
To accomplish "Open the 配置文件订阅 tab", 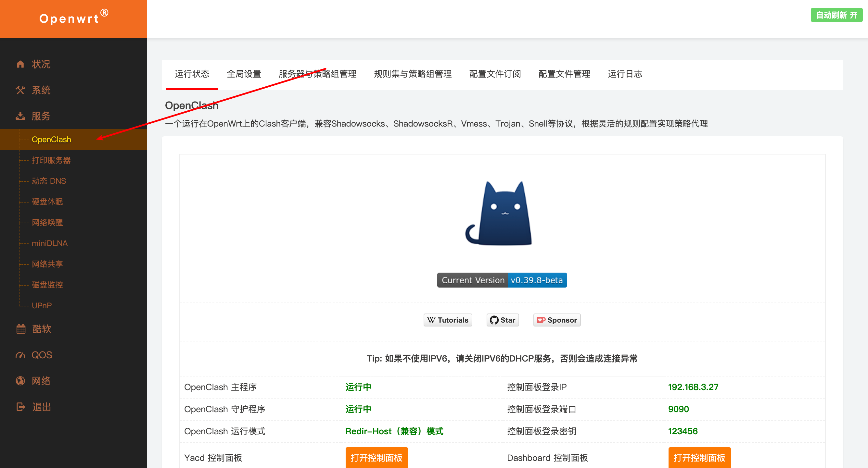I will 495,74.
